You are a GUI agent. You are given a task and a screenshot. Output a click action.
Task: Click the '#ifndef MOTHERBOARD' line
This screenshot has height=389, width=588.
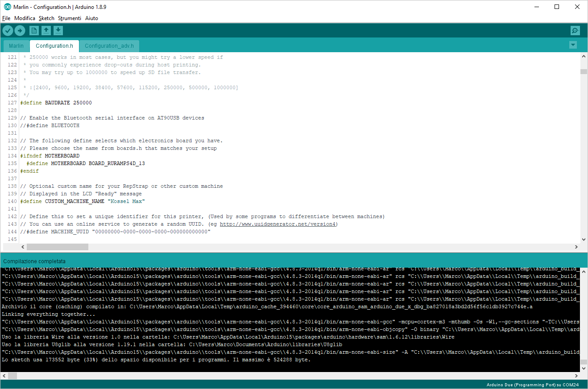pyautogui.click(x=50, y=156)
